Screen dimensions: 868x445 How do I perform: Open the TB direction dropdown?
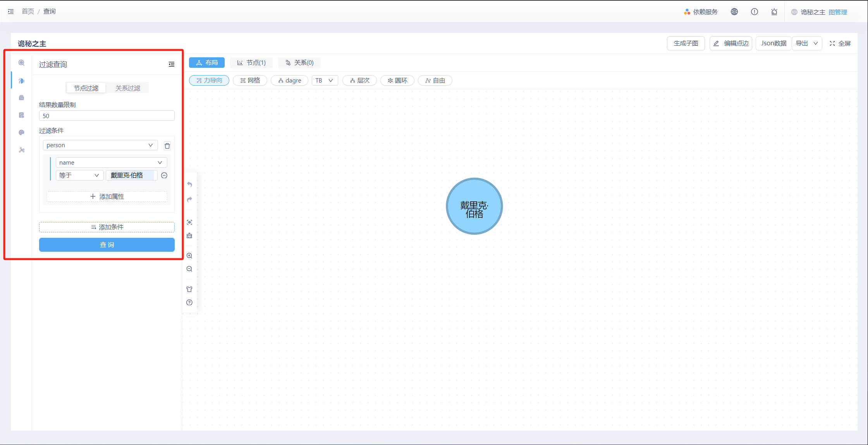[325, 80]
